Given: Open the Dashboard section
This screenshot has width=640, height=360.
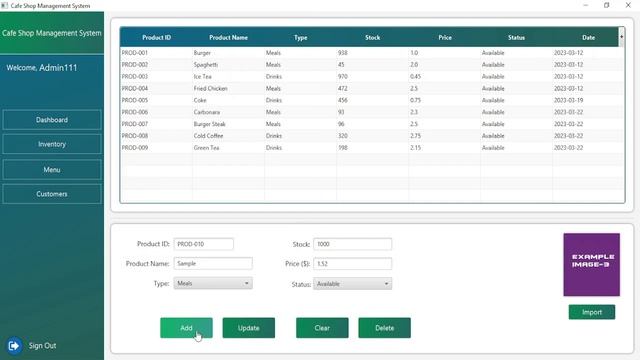Looking at the screenshot, I should pos(52,120).
